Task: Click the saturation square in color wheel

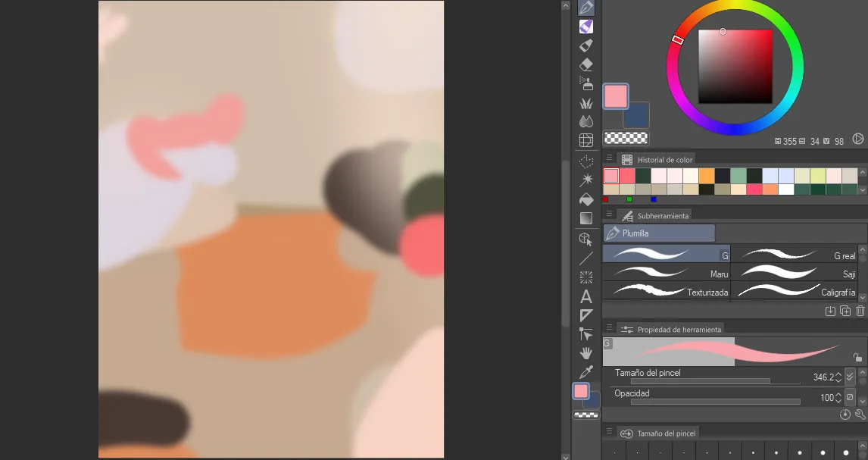Action: pyautogui.click(x=735, y=67)
